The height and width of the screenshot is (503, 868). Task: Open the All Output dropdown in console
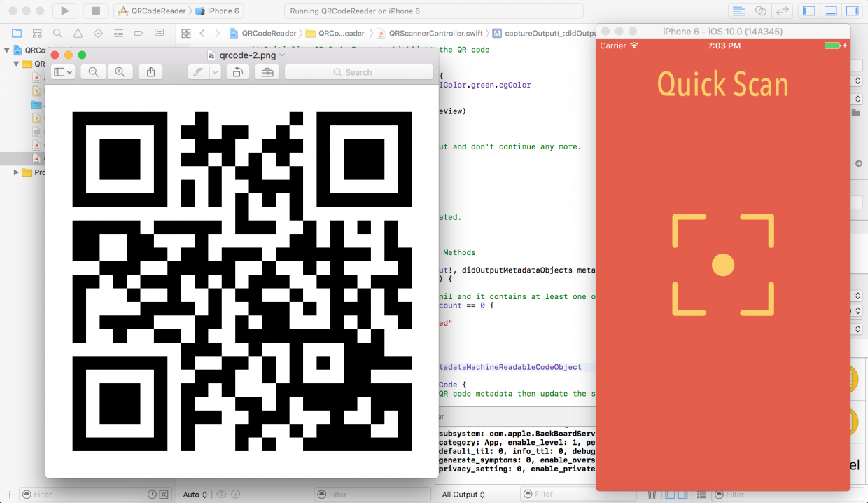(x=464, y=495)
